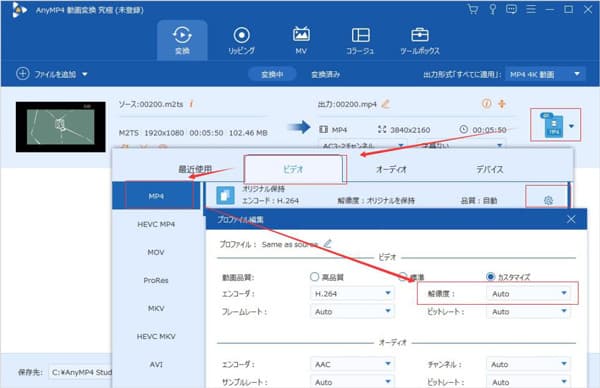Select the 高品質 radio button
The image size is (600, 388).
coord(315,277)
